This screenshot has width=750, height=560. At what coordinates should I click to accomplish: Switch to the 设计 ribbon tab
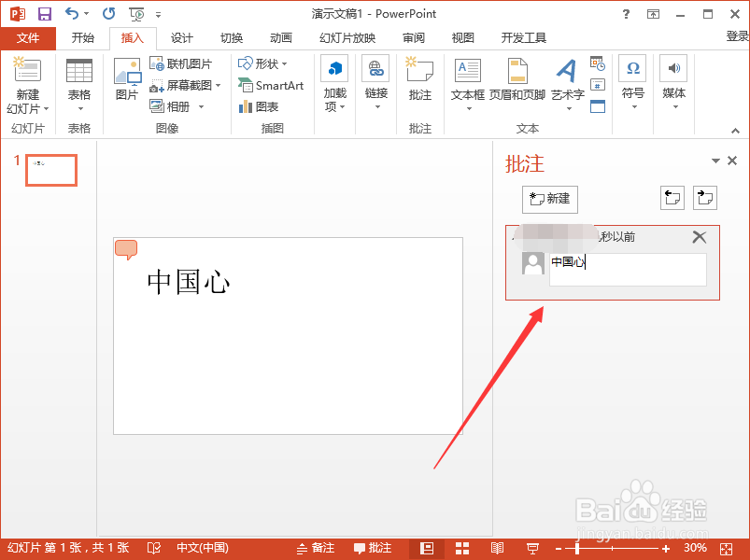pos(181,37)
